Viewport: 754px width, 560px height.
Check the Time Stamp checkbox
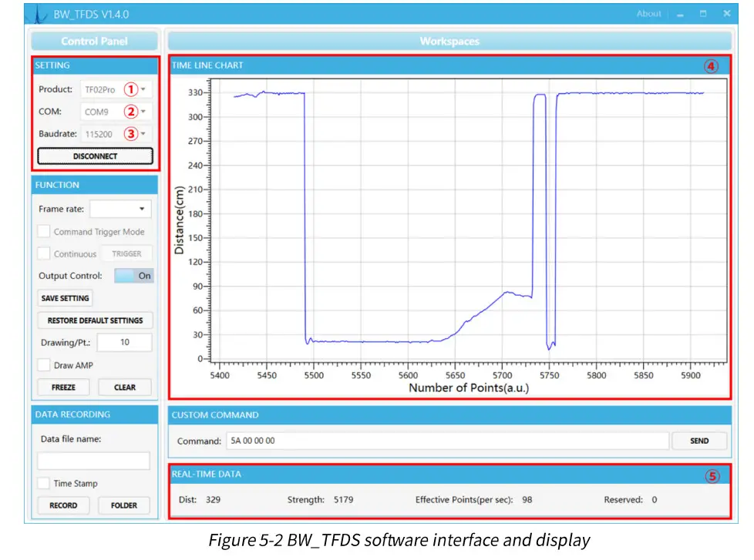coord(45,484)
